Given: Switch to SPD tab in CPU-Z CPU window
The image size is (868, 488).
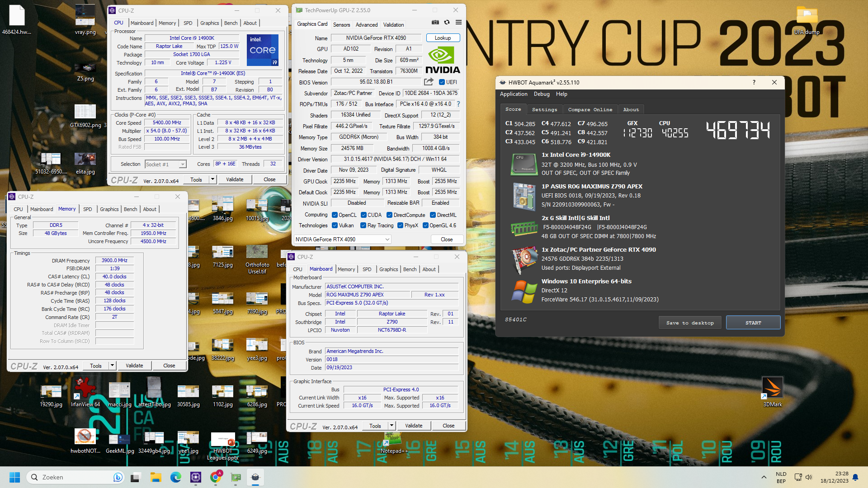Looking at the screenshot, I should coord(188,23).
